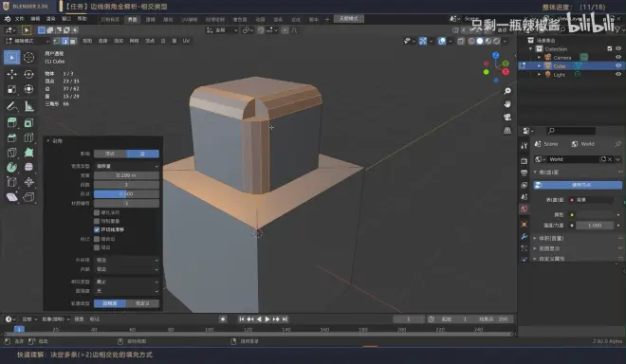Screen dimensions: 626x364
Task: Disable the checked loop slide checkbox
Action: click(x=97, y=229)
